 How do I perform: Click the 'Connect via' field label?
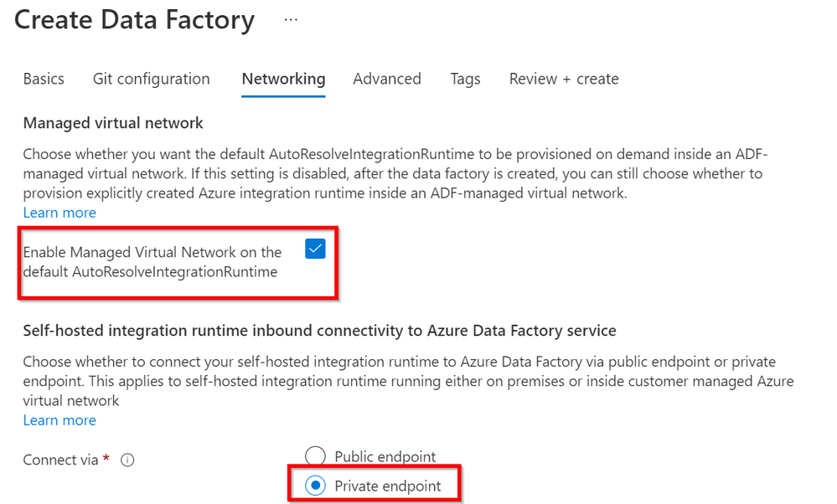click(61, 460)
